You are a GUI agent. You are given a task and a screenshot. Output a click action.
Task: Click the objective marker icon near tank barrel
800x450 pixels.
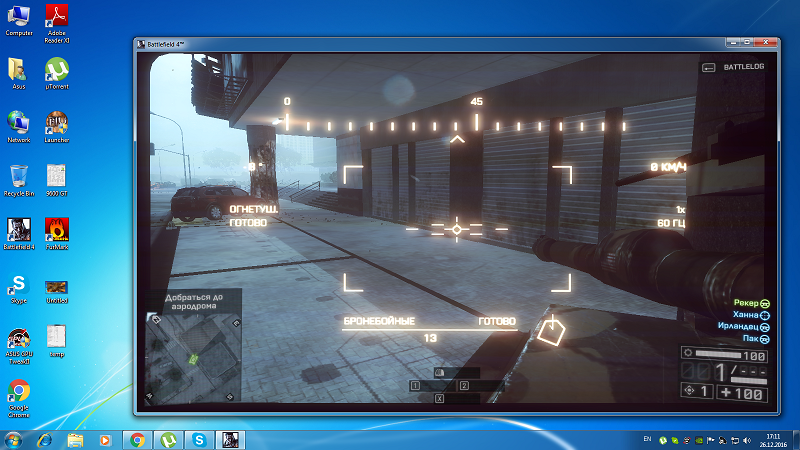tap(551, 331)
